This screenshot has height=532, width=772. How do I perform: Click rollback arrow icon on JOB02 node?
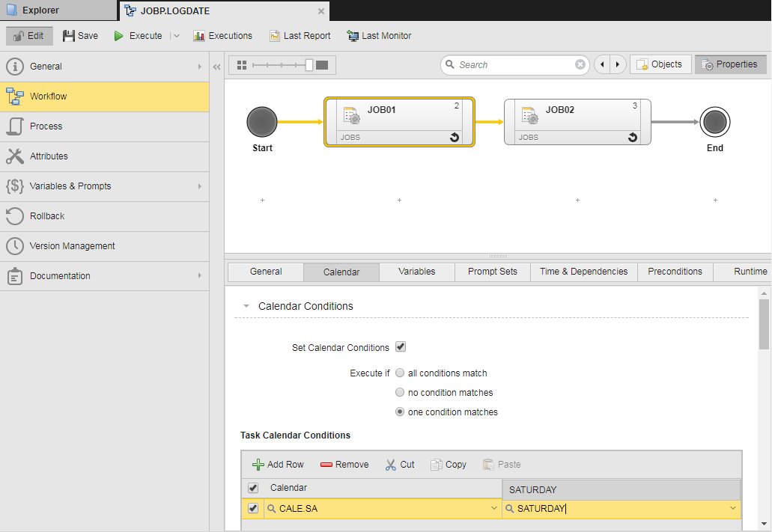(x=633, y=137)
